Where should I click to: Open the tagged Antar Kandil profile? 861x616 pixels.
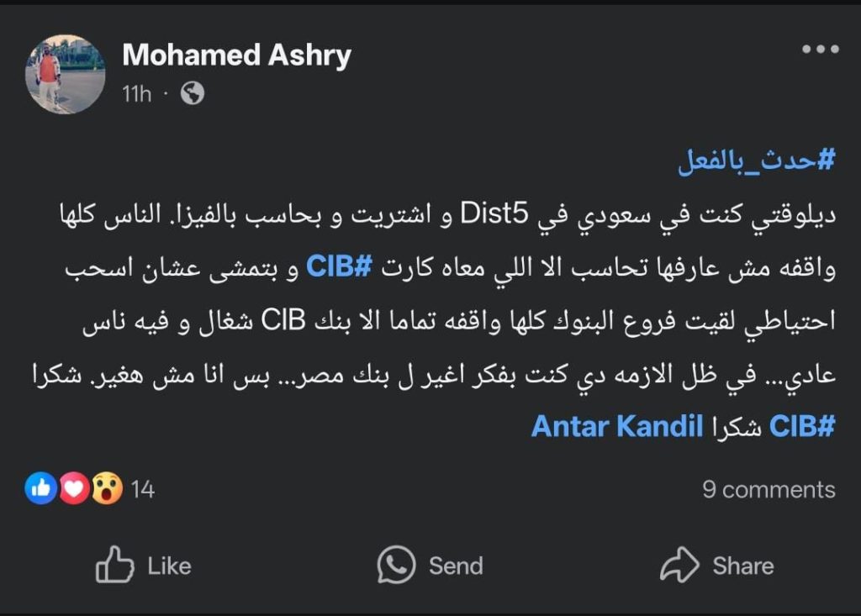[617, 426]
